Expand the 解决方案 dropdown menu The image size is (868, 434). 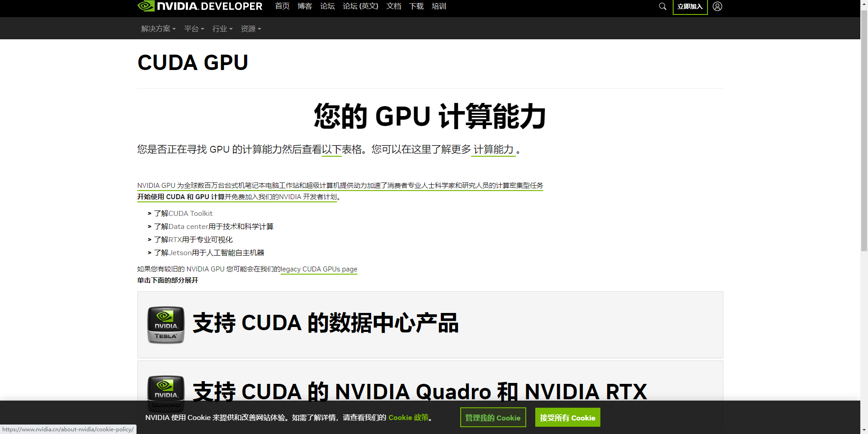point(158,28)
